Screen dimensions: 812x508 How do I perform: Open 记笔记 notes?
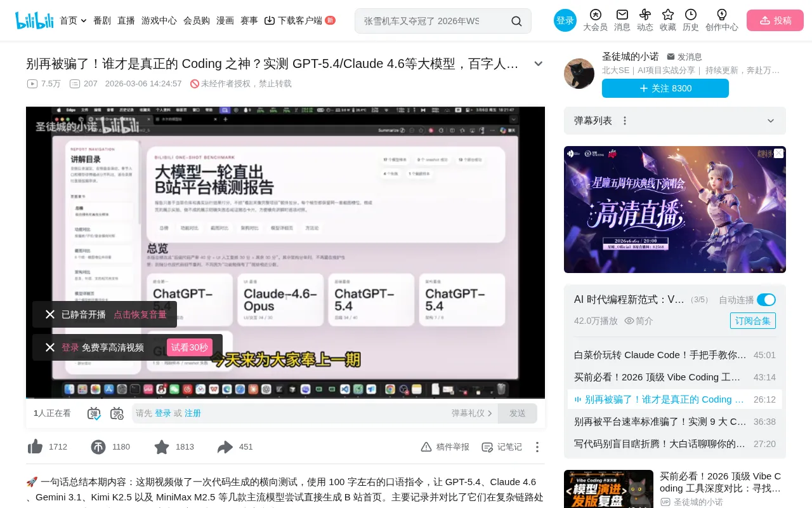point(502,447)
